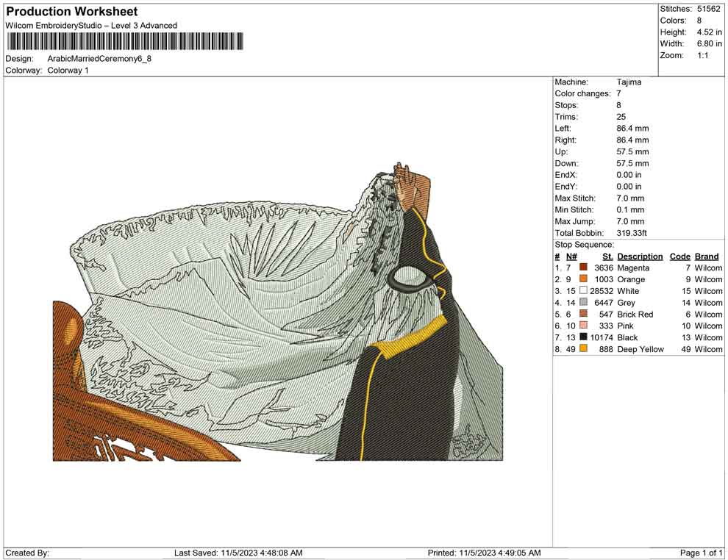
Task: Select the stitches count '51562'
Action: tap(708, 9)
